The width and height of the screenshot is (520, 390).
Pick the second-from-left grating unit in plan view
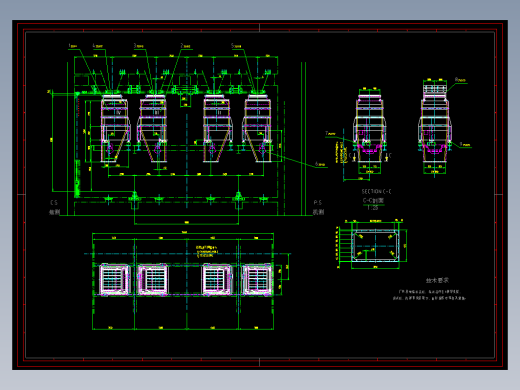153,279
